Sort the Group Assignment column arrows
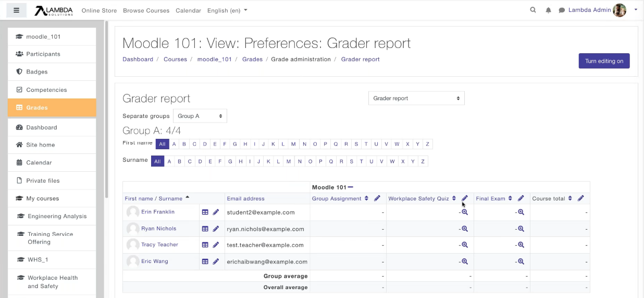644x298 pixels. pyautogui.click(x=366, y=198)
